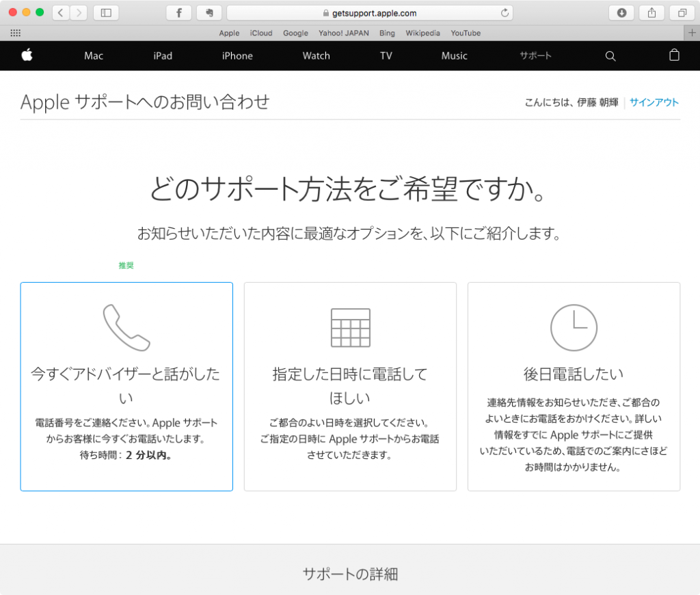This screenshot has width=700, height=595.
Task: Open a new tab with the plus button
Action: coord(692,33)
